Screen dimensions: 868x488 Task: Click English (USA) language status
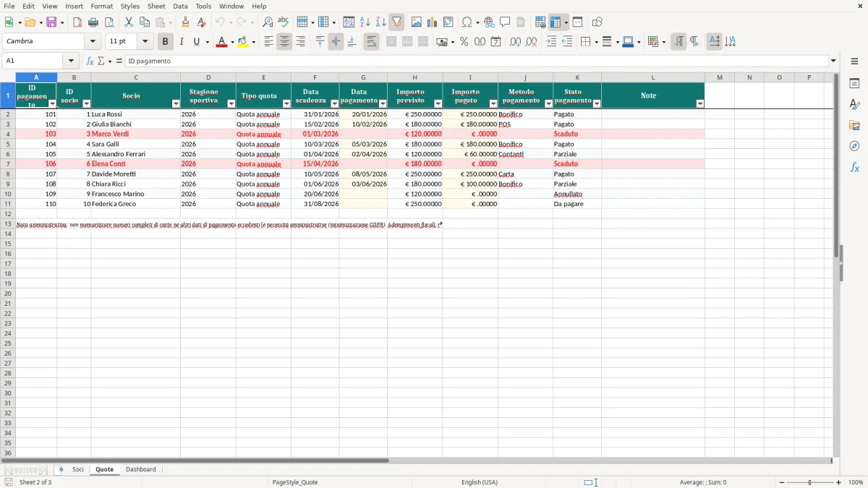(480, 482)
